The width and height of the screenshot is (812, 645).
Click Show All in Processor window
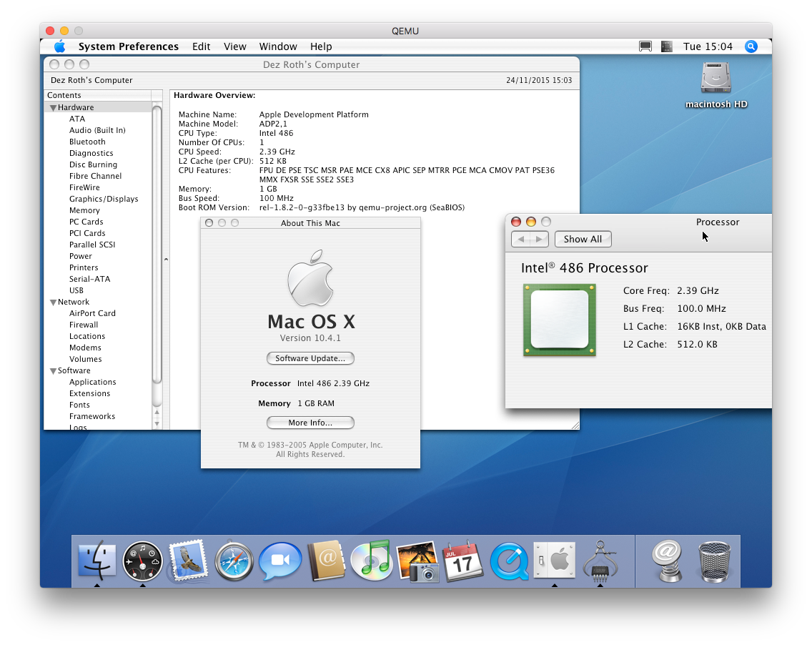click(583, 240)
